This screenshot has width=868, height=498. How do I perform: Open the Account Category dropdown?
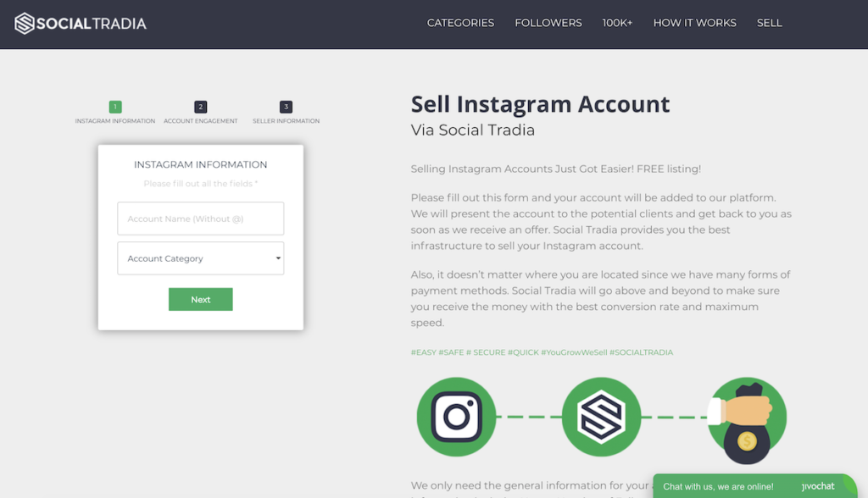coord(200,257)
